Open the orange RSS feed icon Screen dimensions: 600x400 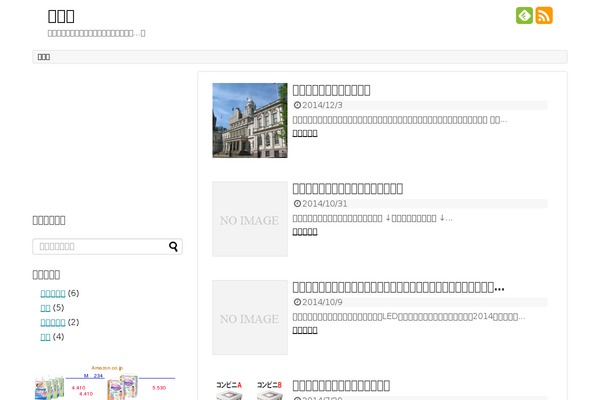tap(544, 16)
